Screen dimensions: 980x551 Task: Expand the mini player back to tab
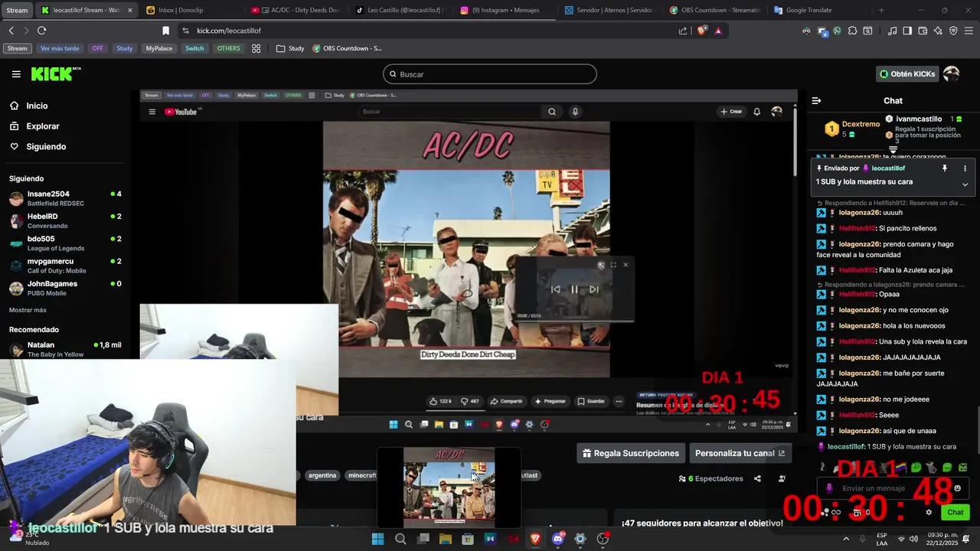(601, 265)
